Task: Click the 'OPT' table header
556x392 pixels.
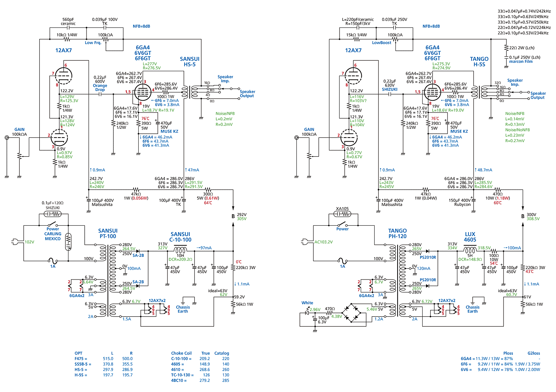Action: 79,353
